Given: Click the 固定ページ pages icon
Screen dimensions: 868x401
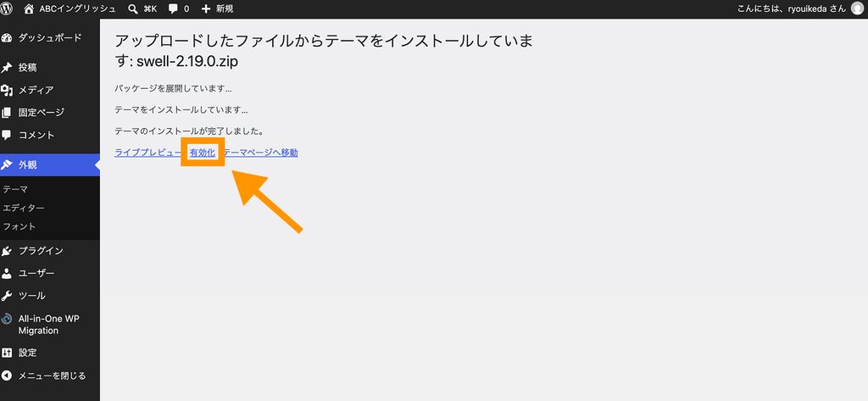Looking at the screenshot, I should (7, 113).
